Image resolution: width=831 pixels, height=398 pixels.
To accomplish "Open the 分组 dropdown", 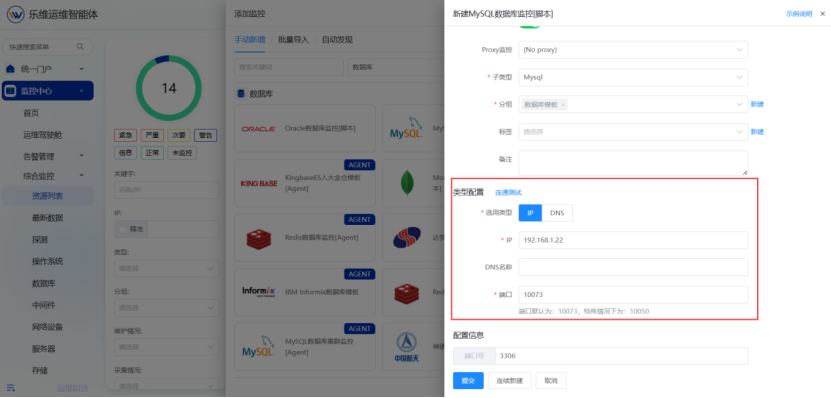I will pyautogui.click(x=633, y=104).
